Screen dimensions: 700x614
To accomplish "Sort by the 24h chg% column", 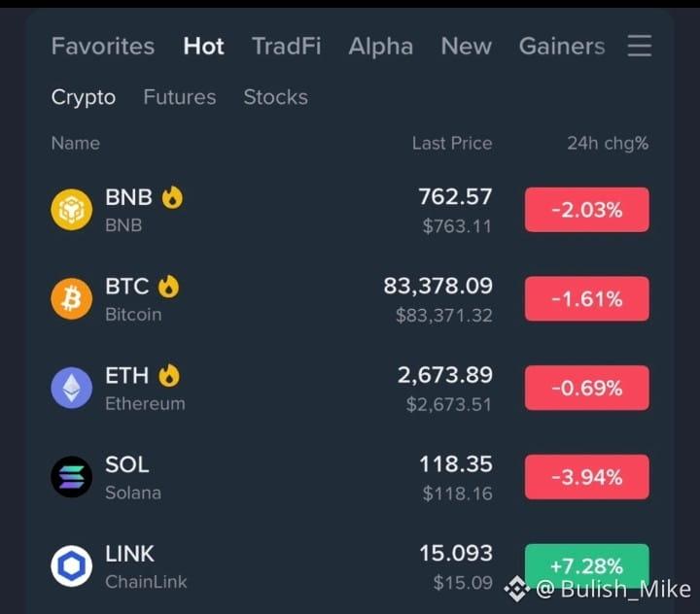I will (x=608, y=143).
